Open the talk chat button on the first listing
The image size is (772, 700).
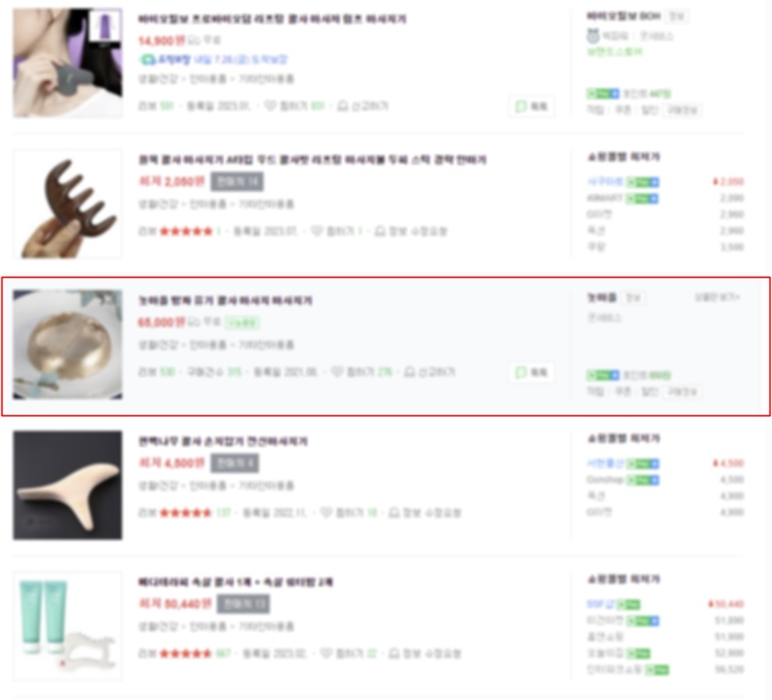point(531,107)
